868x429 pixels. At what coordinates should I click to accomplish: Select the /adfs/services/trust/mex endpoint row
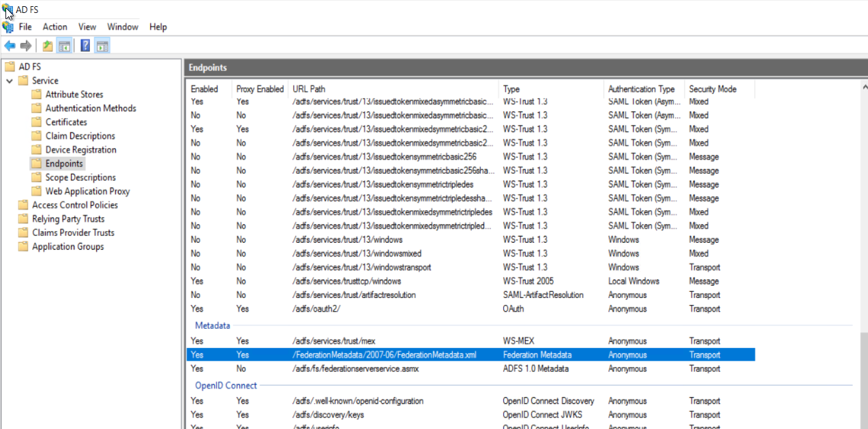[470, 341]
